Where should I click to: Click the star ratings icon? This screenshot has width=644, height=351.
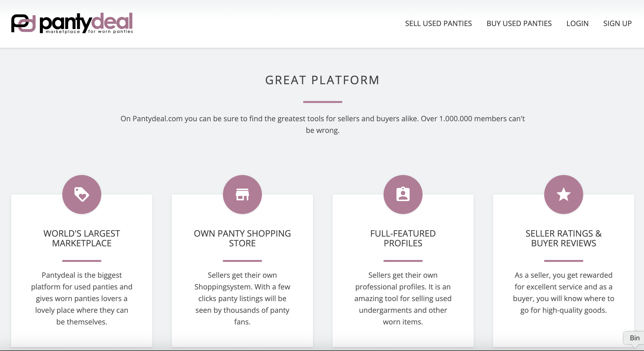pos(563,194)
